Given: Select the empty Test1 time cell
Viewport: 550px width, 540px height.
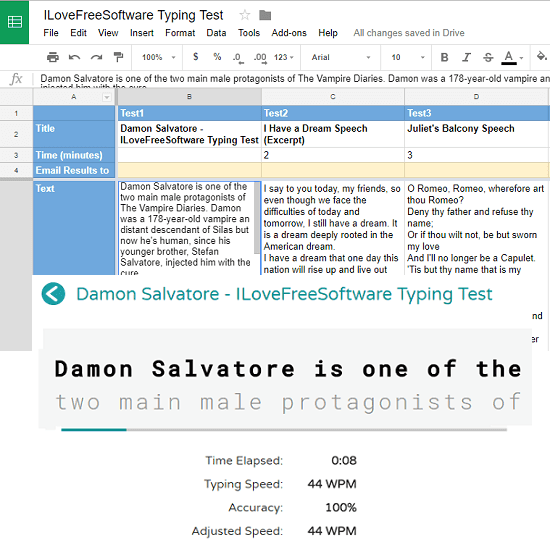Looking at the screenshot, I should pyautogui.click(x=189, y=155).
